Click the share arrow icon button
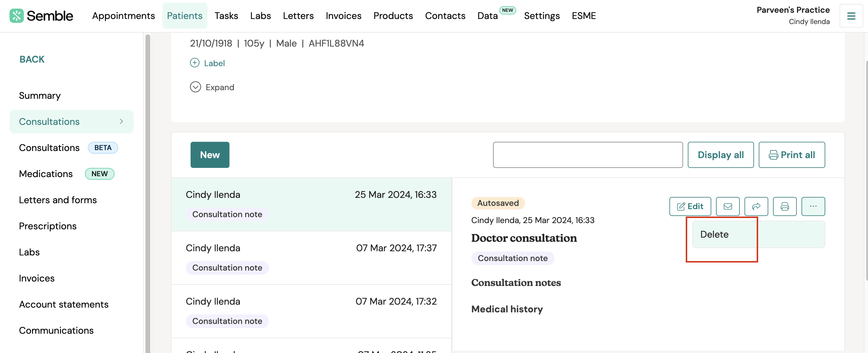The width and height of the screenshot is (868, 353). click(756, 206)
